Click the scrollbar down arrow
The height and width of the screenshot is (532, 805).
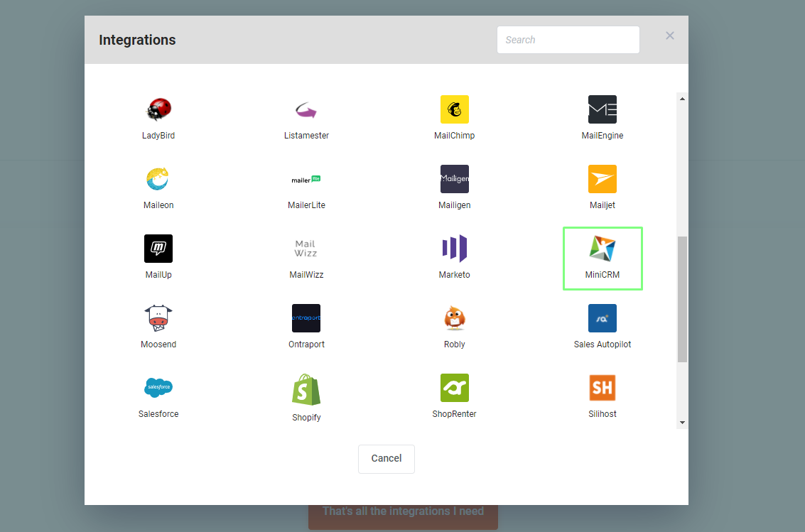[682, 423]
